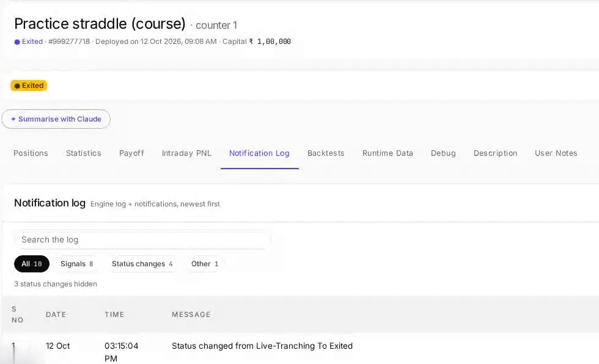This screenshot has width=599, height=364.
Task: Open the Backtests tab
Action: 326,153
